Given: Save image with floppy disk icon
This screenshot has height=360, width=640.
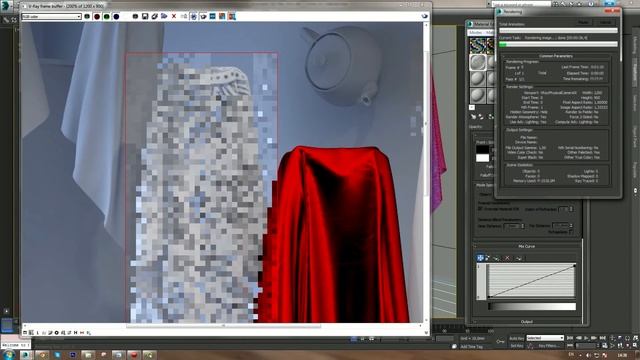Looking at the screenshot, I should (x=145, y=16).
